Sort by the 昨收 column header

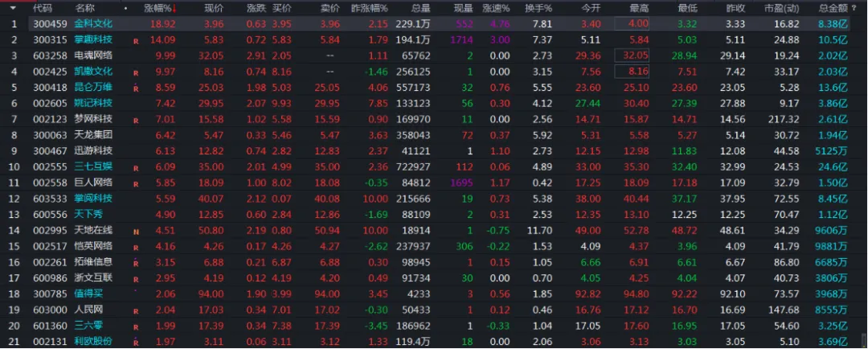[x=735, y=8]
